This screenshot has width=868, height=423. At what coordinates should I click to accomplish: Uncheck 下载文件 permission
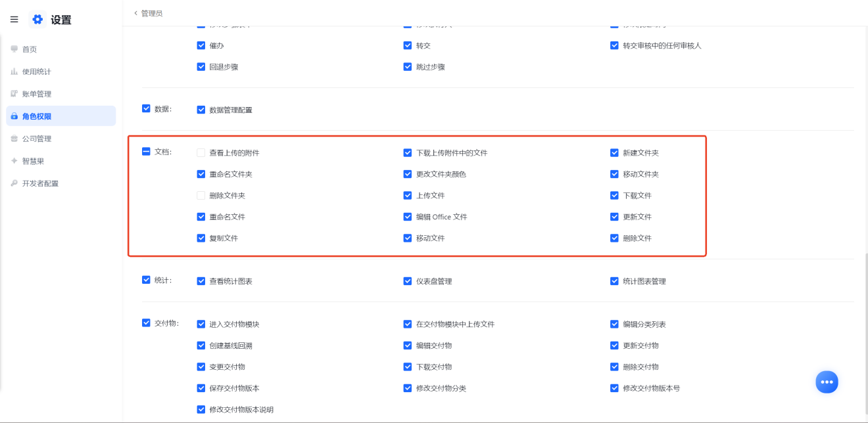click(614, 196)
